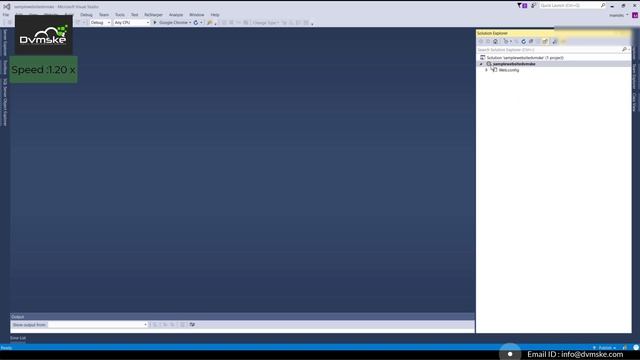640x360 pixels.
Task: Click Solution Explorer Forward icon
Action: click(x=488, y=41)
